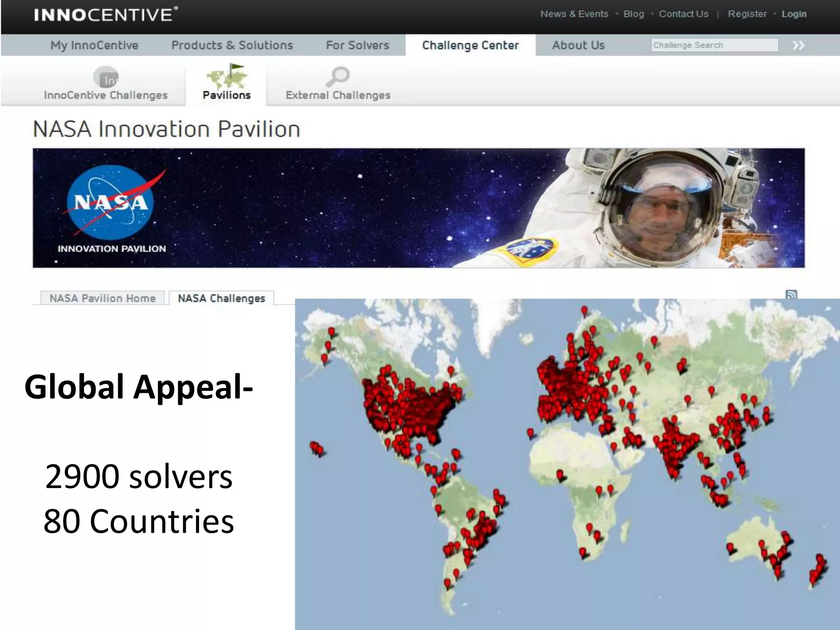840x630 pixels.
Task: Click the 80 Countries text
Action: 139,521
